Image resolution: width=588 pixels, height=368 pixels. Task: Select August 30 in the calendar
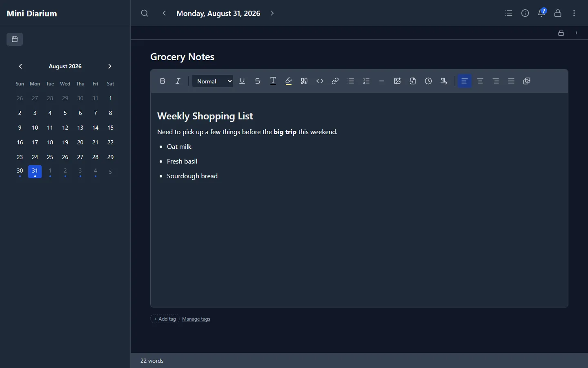pyautogui.click(x=20, y=172)
